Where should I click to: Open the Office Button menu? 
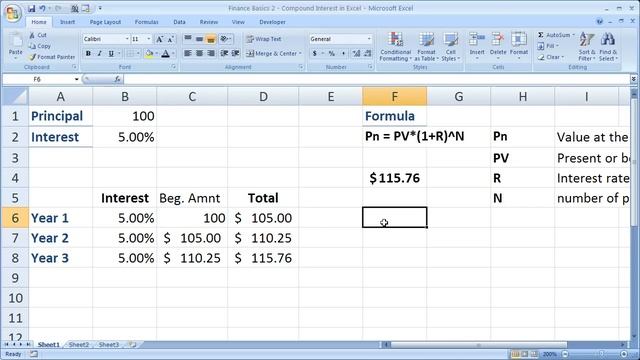[x=12, y=12]
